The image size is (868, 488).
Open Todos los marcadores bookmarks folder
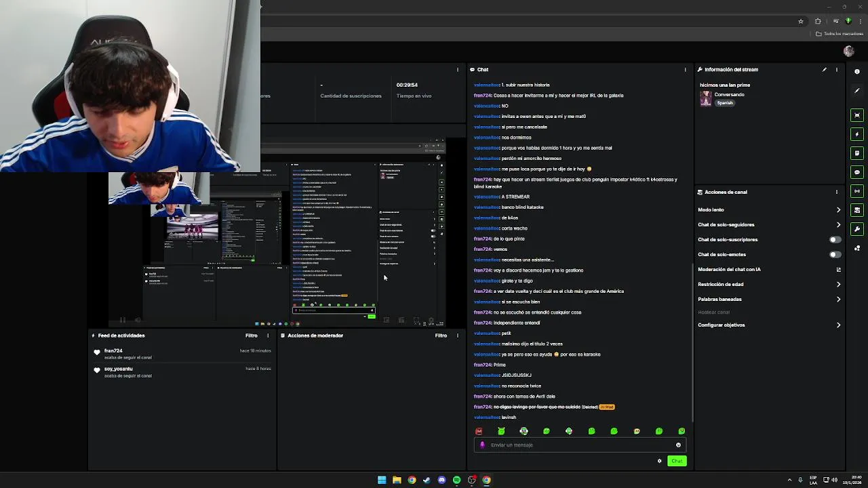pyautogui.click(x=840, y=33)
